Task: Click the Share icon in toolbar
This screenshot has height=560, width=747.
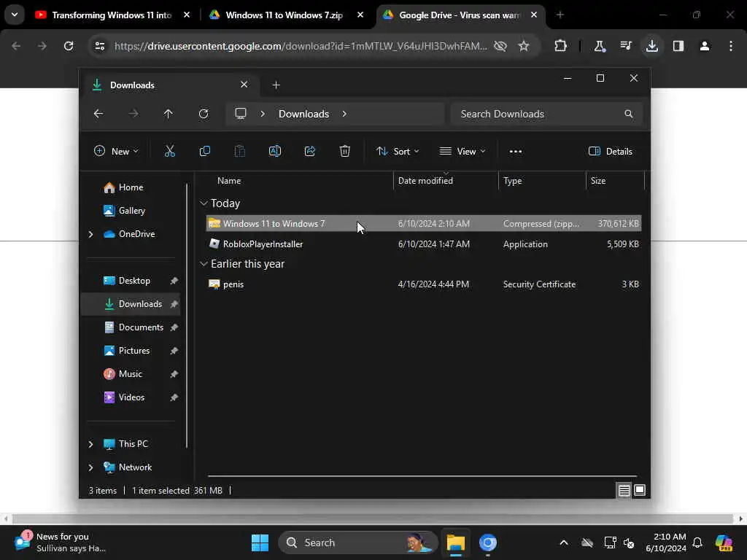Action: pyautogui.click(x=309, y=152)
